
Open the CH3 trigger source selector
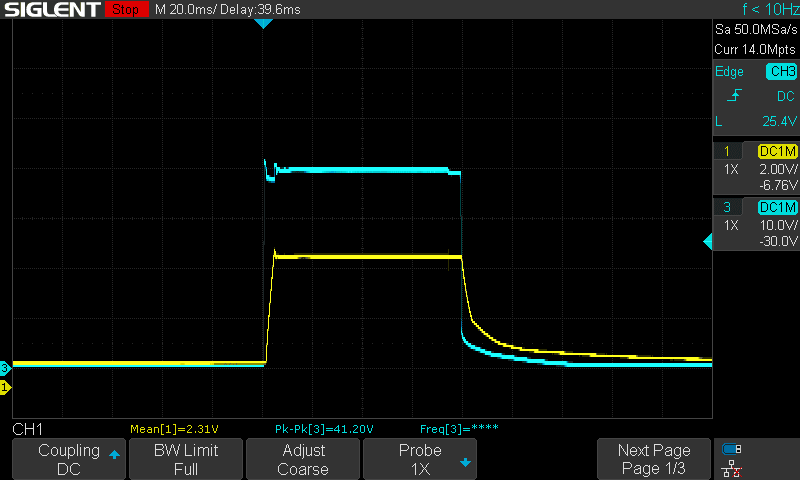781,72
